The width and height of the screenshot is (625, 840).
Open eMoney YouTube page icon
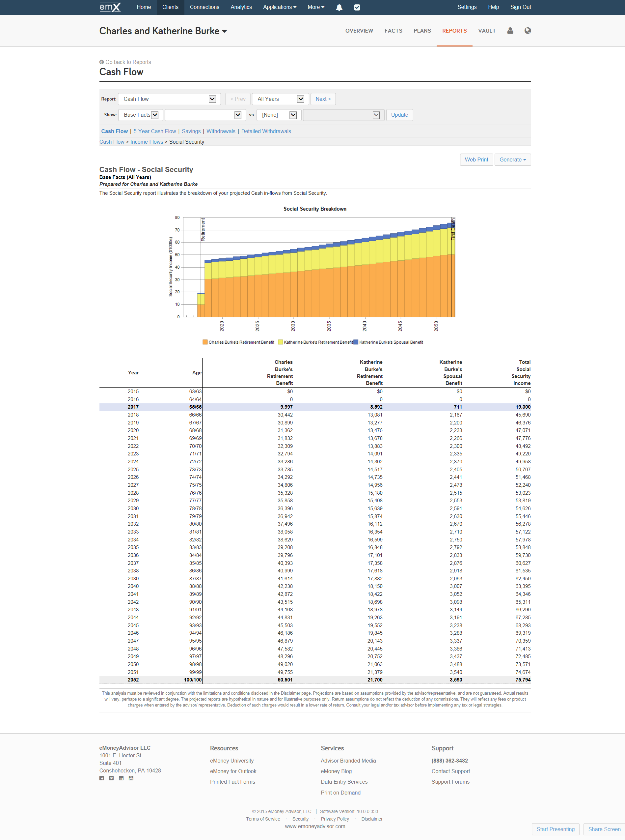click(131, 778)
